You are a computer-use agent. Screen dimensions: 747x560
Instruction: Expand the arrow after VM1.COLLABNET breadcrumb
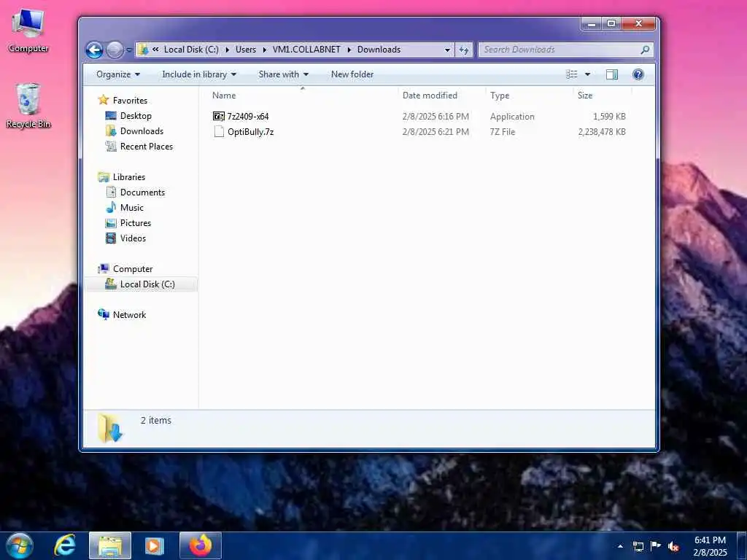point(349,50)
